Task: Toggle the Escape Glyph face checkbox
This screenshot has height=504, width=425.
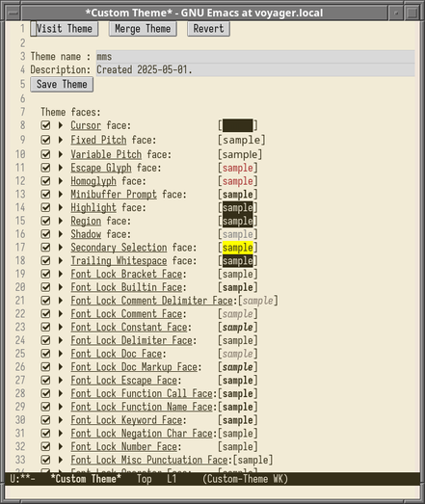Action: pos(45,168)
